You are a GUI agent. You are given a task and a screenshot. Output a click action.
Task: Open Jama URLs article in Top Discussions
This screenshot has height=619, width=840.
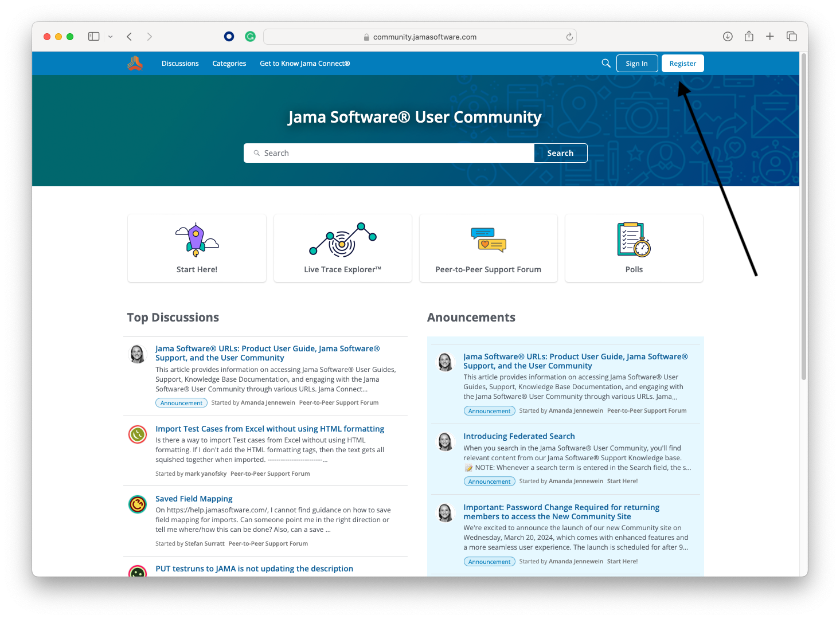(x=268, y=353)
